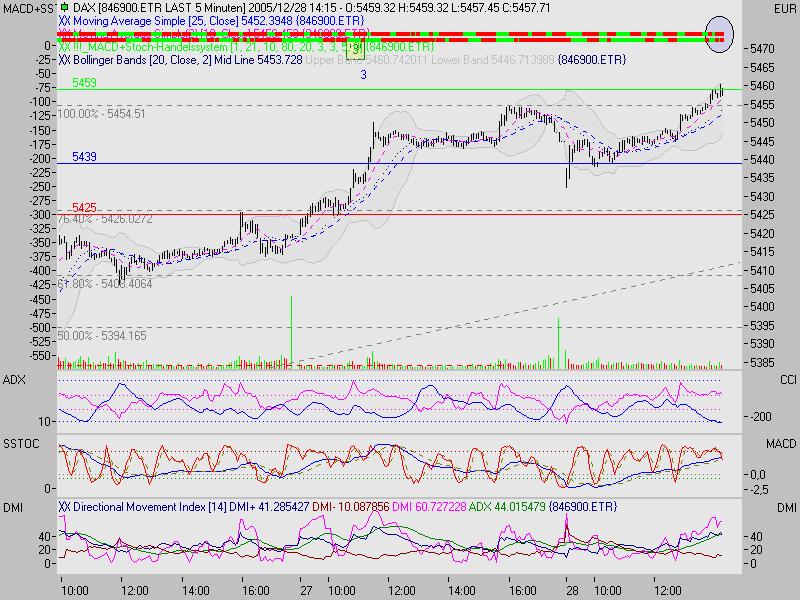Screen dimensions: 800x600
Task: Click the 28 date marker on time axis
Action: (x=572, y=591)
